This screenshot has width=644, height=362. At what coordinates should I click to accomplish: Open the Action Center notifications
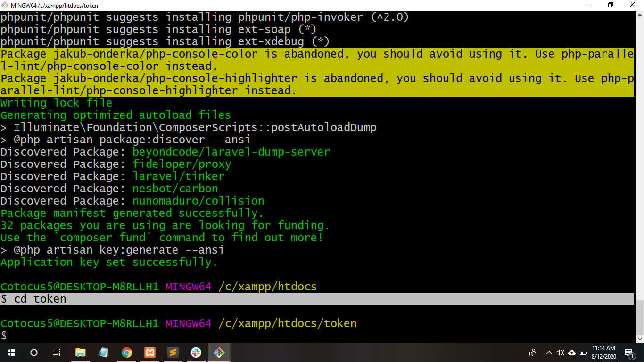click(x=629, y=352)
